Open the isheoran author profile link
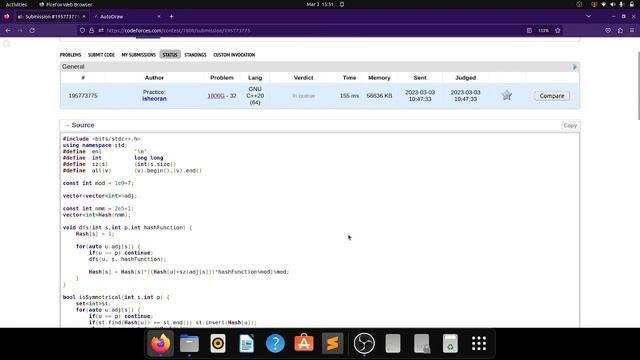This screenshot has height=360, width=640. 154,99
